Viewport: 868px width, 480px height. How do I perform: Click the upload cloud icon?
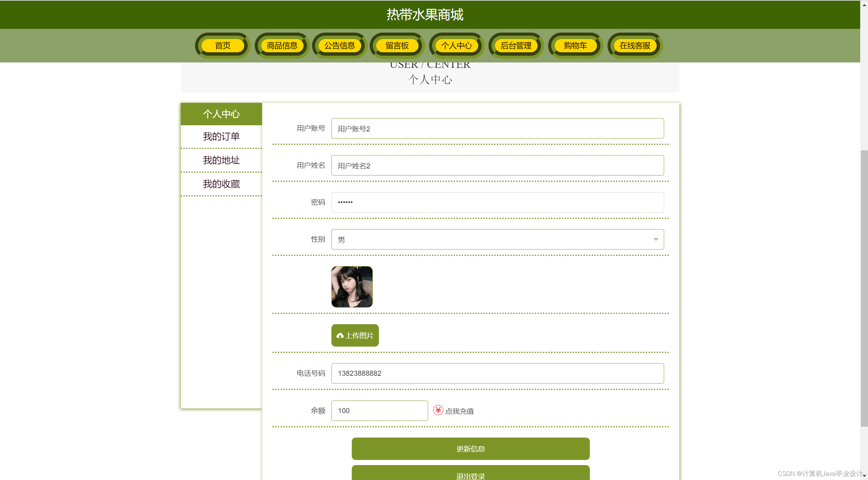tap(340, 336)
